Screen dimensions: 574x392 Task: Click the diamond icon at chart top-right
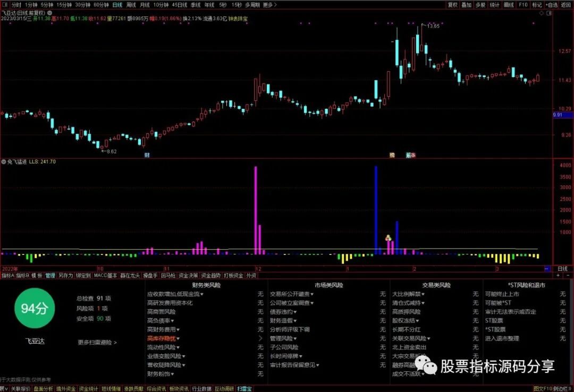(542, 13)
